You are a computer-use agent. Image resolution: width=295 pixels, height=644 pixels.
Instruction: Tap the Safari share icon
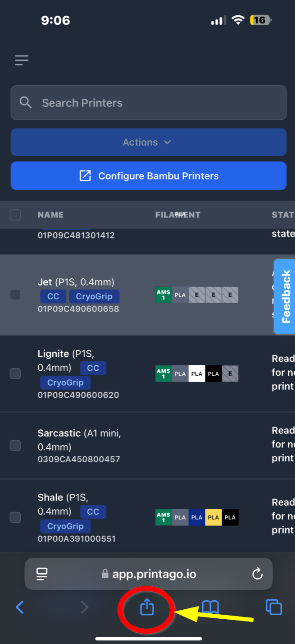[147, 607]
